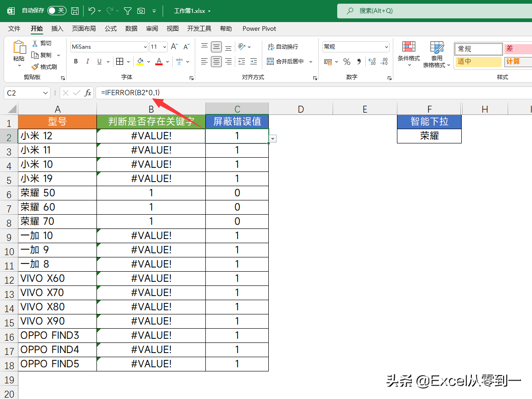The width and height of the screenshot is (532, 399).
Task: Toggle center horizontal alignment
Action: click(x=216, y=62)
